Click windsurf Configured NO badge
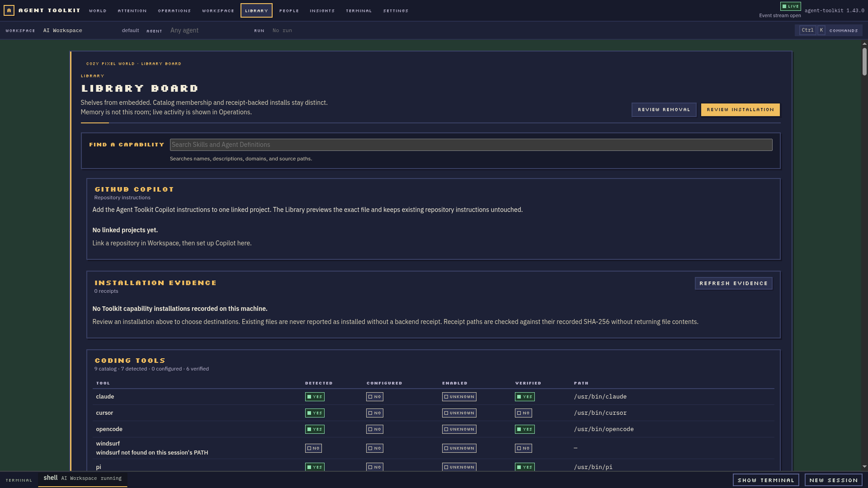This screenshot has width=868, height=488. pos(374,448)
